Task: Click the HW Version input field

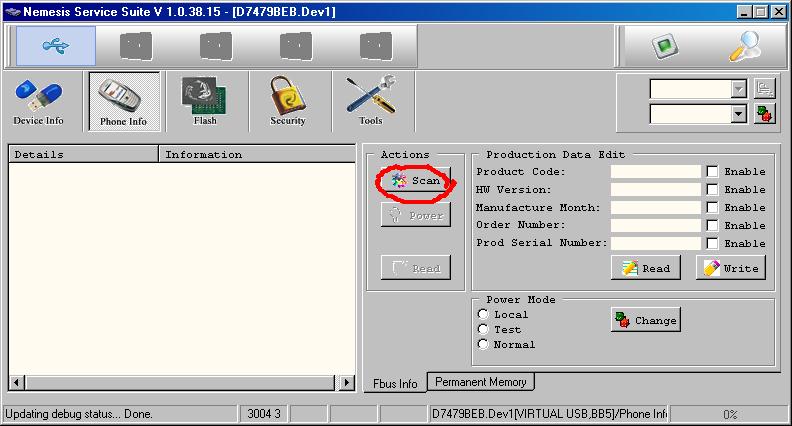Action: click(655, 190)
